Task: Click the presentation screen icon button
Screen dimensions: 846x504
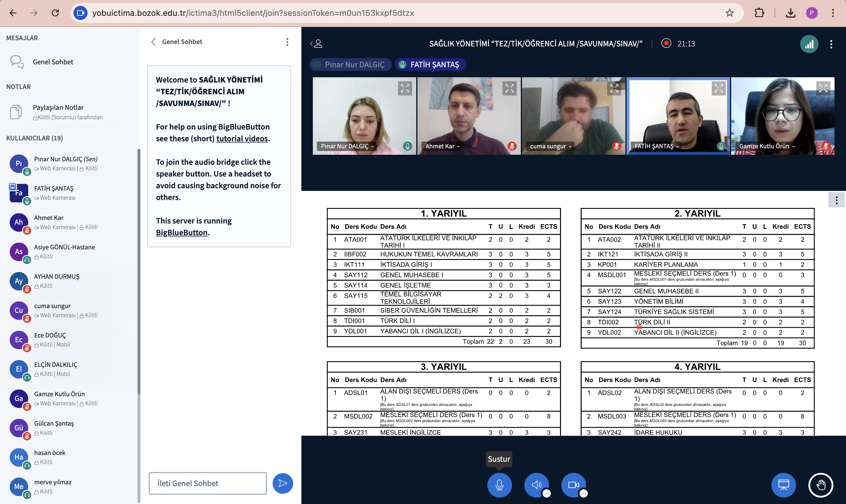Action: [x=783, y=485]
